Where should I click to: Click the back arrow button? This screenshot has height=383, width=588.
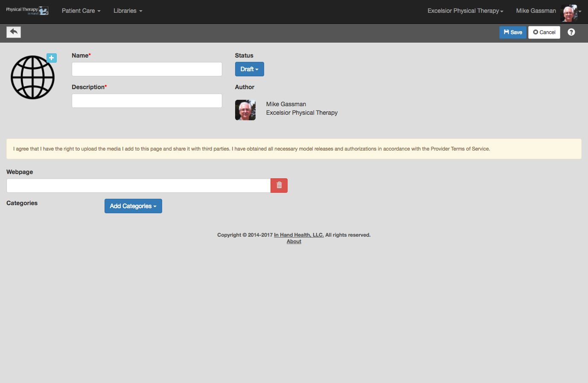14,32
